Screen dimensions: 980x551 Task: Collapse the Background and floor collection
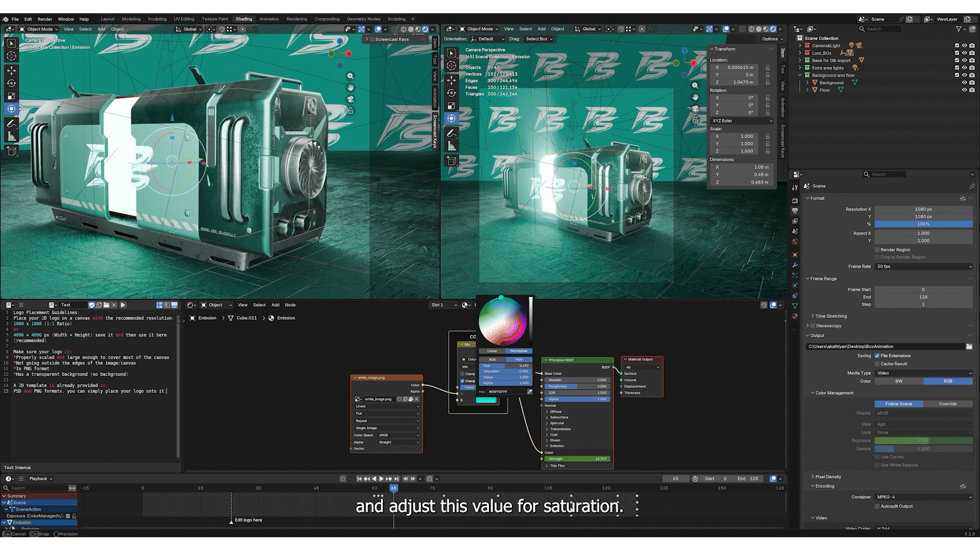coord(800,75)
